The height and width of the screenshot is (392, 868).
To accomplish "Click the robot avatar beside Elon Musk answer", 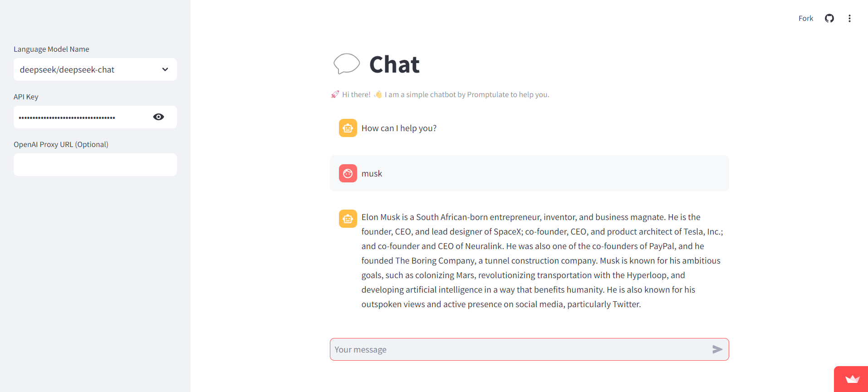I will point(348,219).
